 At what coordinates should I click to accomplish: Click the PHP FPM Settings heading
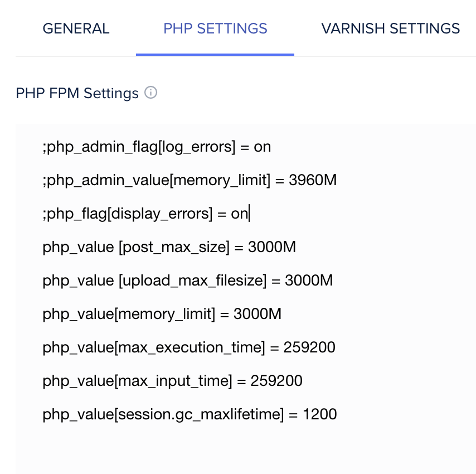[x=76, y=93]
